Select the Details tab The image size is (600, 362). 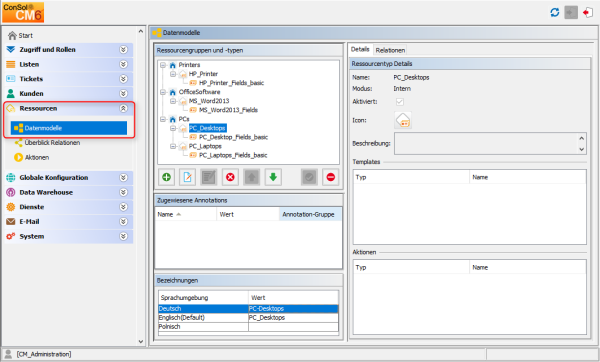pyautogui.click(x=360, y=49)
